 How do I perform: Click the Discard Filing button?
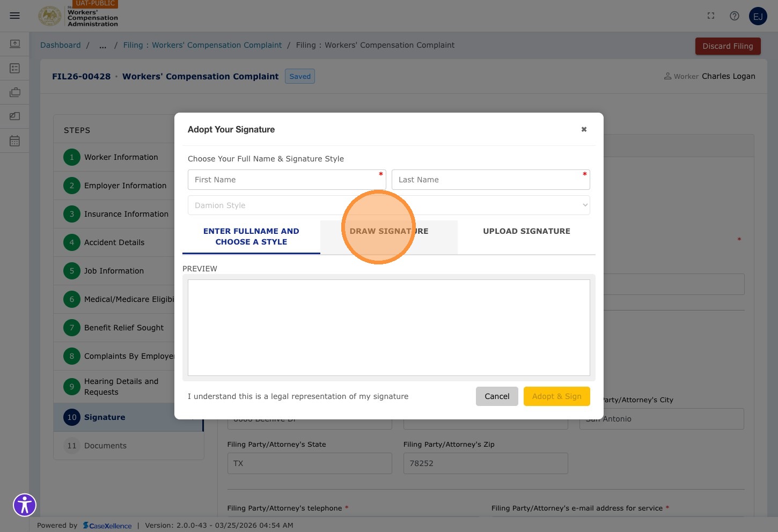pos(728,46)
